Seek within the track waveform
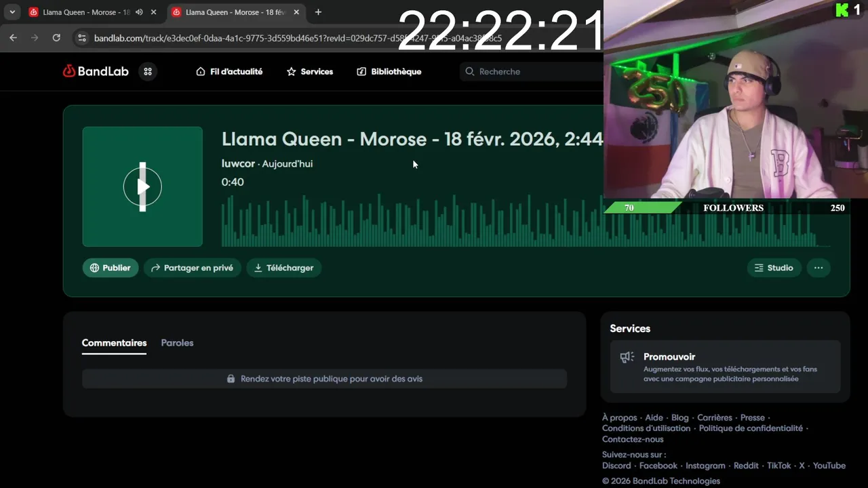Image resolution: width=868 pixels, height=488 pixels. coord(526,220)
